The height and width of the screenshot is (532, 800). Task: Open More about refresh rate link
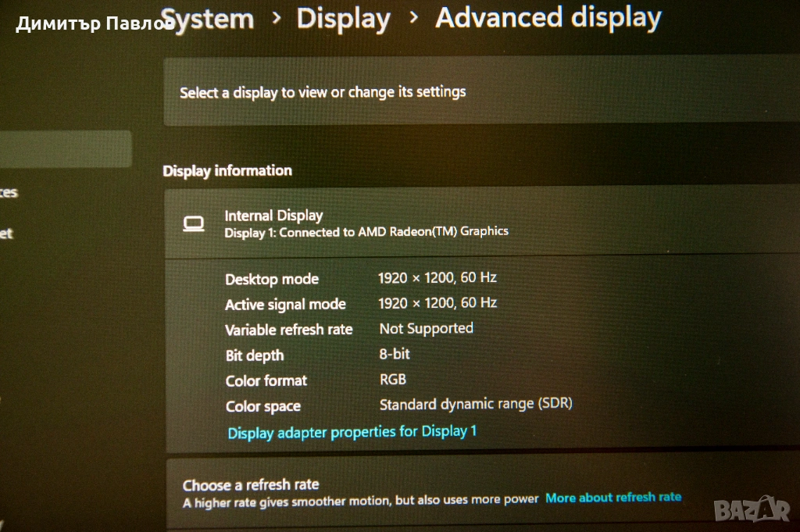click(x=613, y=498)
